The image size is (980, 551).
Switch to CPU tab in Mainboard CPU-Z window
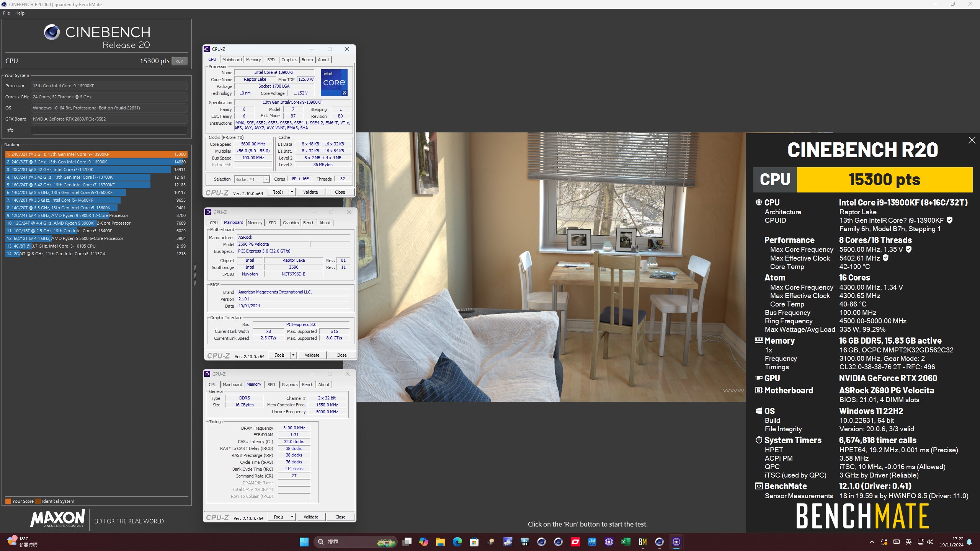pyautogui.click(x=214, y=223)
